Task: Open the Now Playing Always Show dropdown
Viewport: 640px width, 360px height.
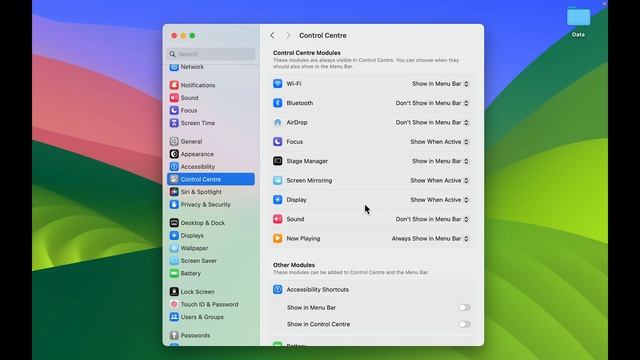Action: click(430, 238)
